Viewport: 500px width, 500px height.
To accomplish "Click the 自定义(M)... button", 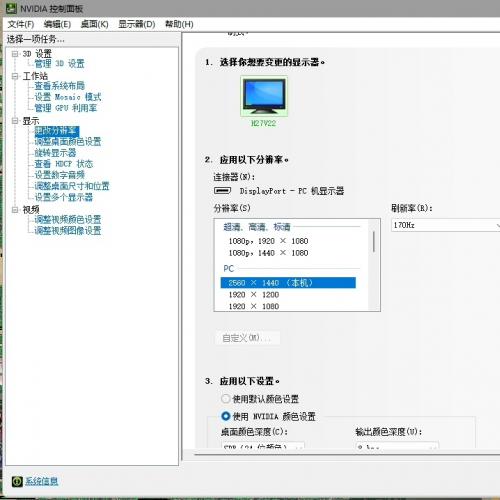I will pyautogui.click(x=248, y=338).
